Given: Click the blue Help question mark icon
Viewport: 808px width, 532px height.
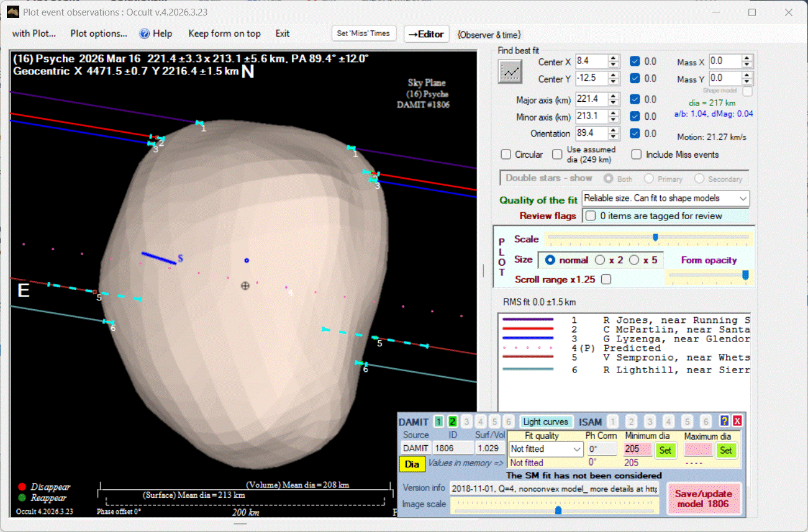Looking at the screenshot, I should pos(145,34).
